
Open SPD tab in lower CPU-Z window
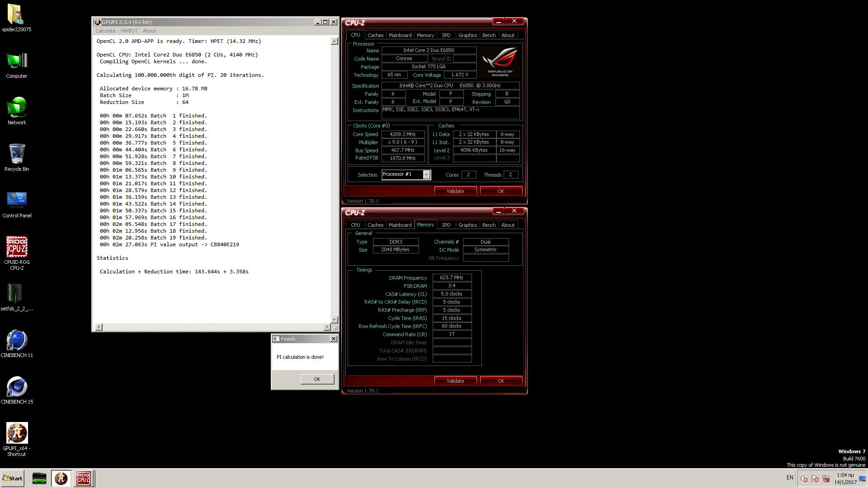click(446, 225)
